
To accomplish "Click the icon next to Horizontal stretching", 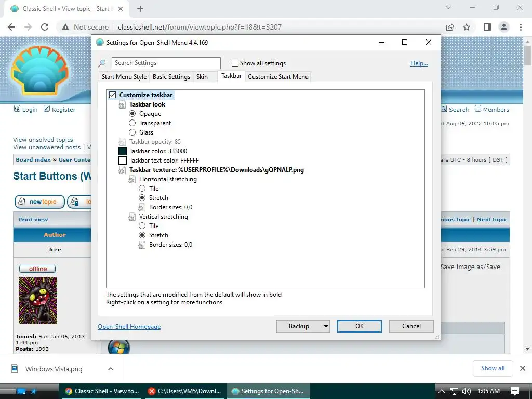I will click(131, 179).
